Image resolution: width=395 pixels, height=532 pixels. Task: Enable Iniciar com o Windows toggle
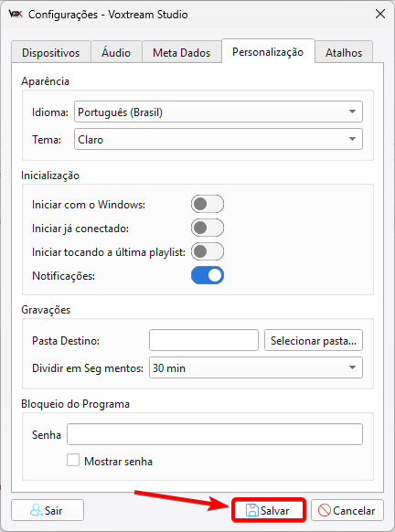point(208,204)
